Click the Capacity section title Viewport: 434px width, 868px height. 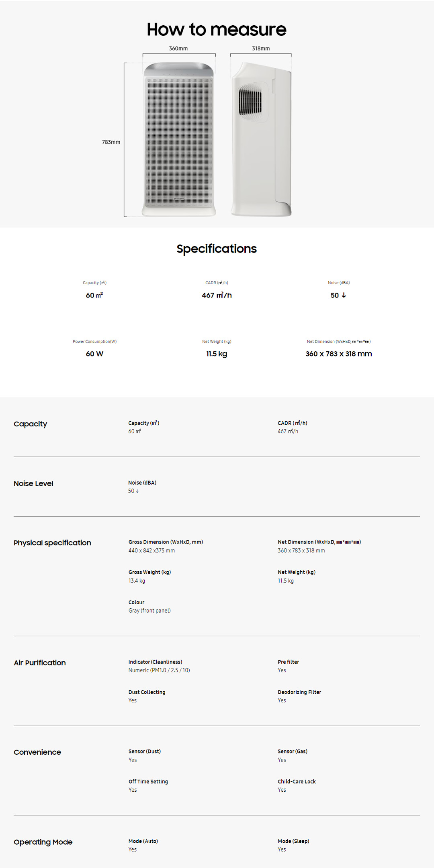pos(31,424)
